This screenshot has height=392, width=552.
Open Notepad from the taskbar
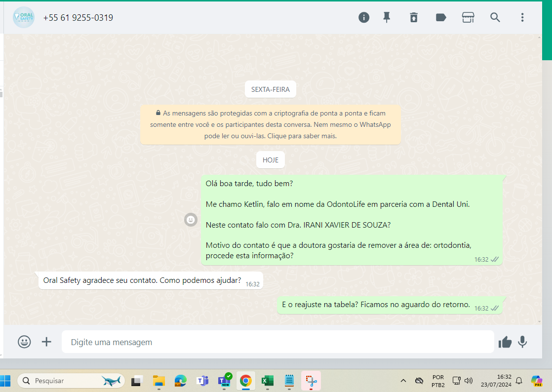289,381
